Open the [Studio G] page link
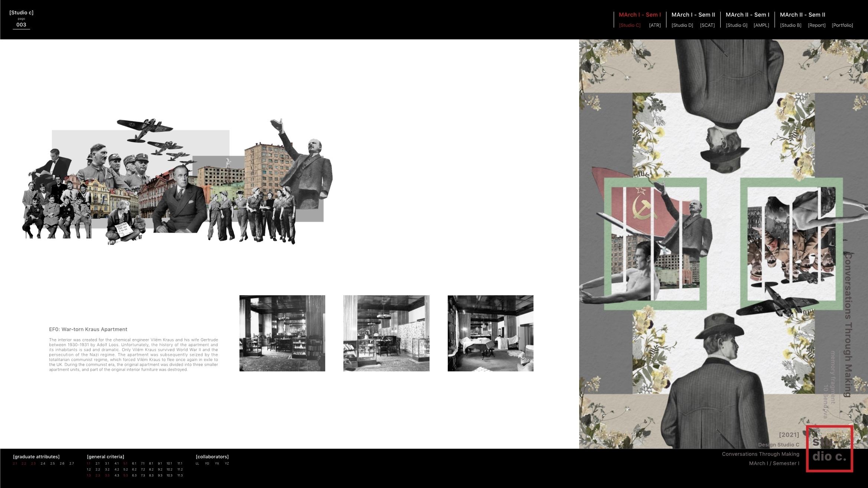Screen dimensions: 868x488 736,25
